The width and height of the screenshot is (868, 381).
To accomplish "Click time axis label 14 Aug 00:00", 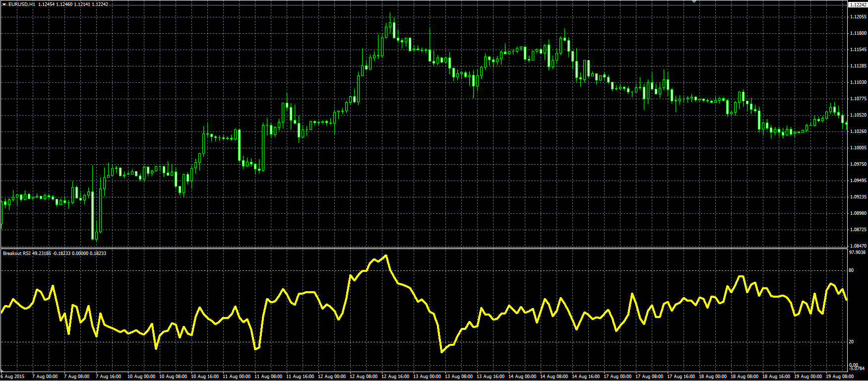I will [522, 377].
